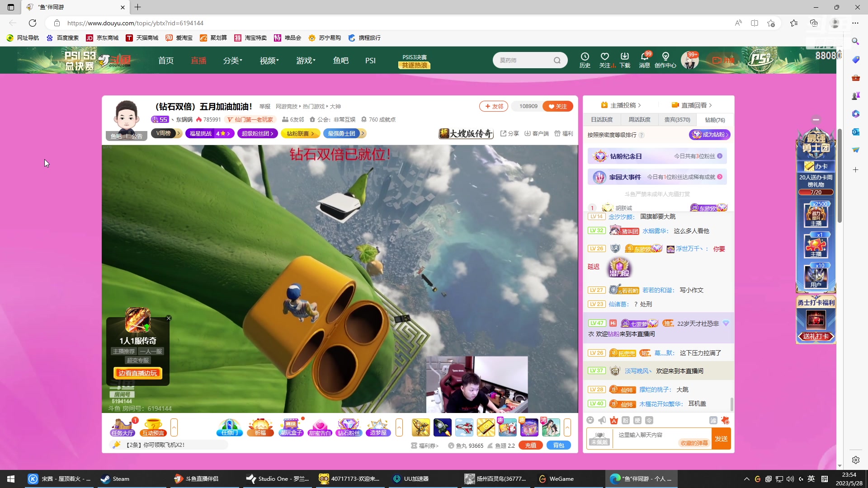Select the 祈福 blessing icon
The height and width of the screenshot is (488, 868).
[260, 427]
